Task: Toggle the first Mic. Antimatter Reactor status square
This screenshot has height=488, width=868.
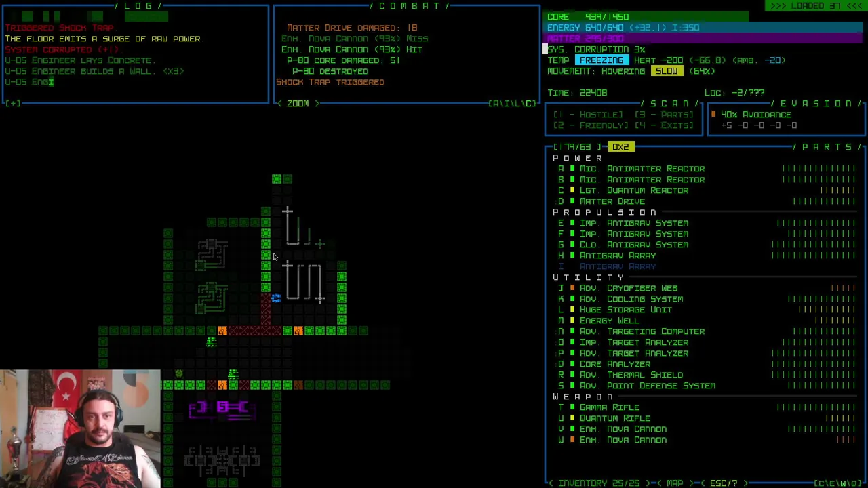Action: [572, 169]
